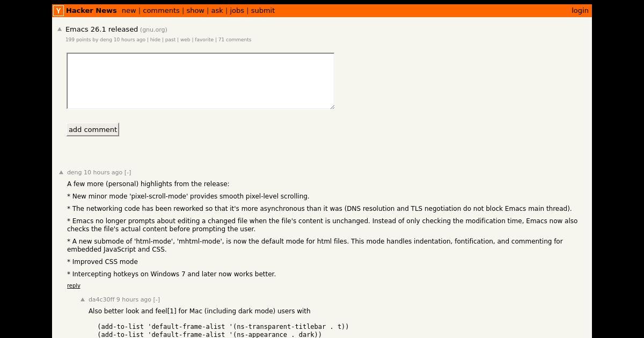Upvote deng's comment using the arrow
The image size is (644, 338).
61,172
